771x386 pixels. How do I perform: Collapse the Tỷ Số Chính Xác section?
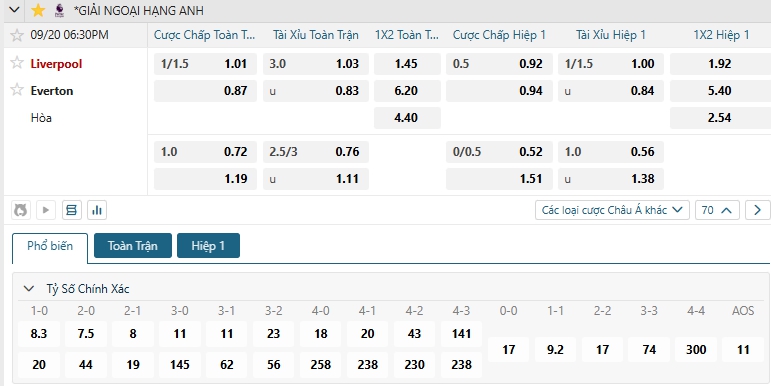(29, 289)
